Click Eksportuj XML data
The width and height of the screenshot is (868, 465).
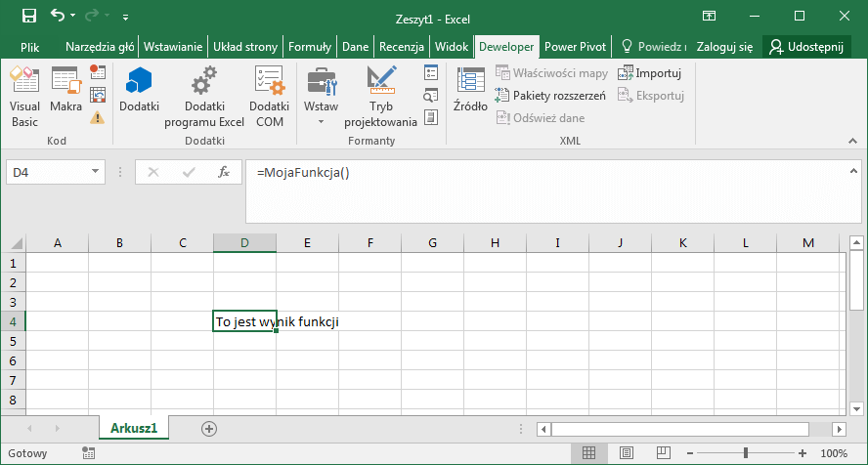coord(651,95)
